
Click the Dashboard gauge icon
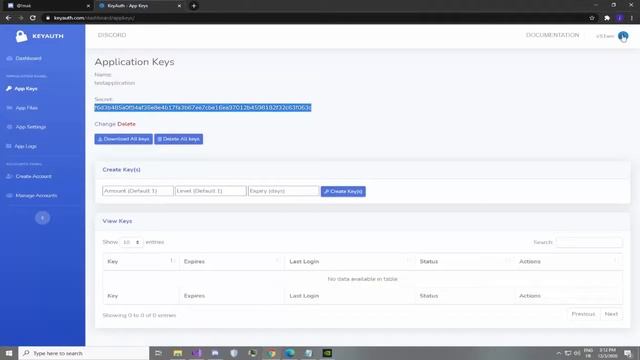[9, 58]
